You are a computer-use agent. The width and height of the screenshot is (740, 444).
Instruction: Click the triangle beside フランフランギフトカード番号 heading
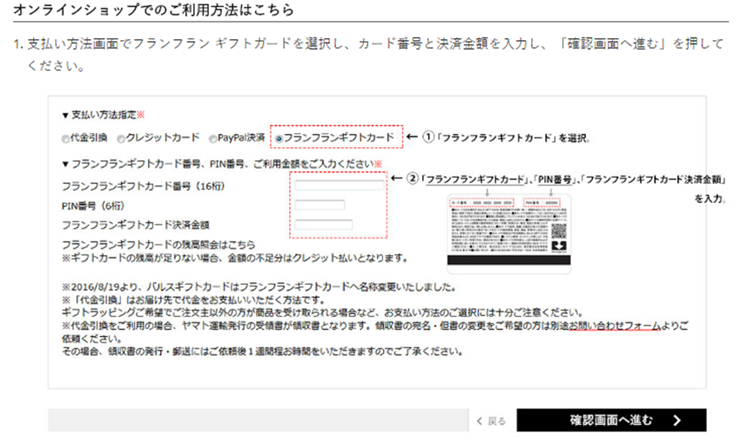pos(65,163)
